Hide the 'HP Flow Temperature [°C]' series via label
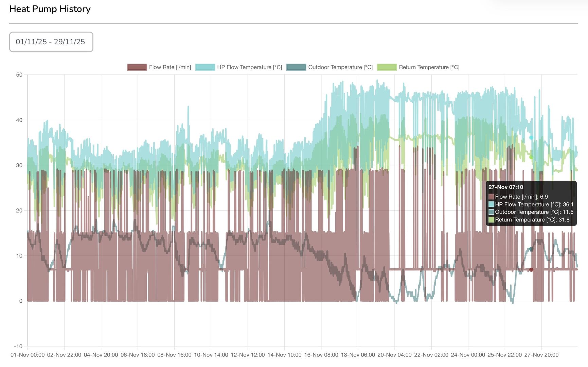 pos(249,67)
